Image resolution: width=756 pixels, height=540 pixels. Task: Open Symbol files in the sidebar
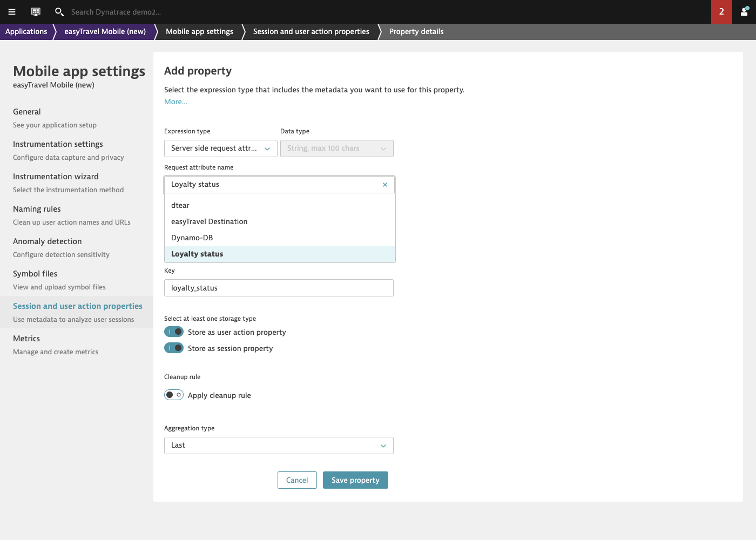click(x=77, y=280)
